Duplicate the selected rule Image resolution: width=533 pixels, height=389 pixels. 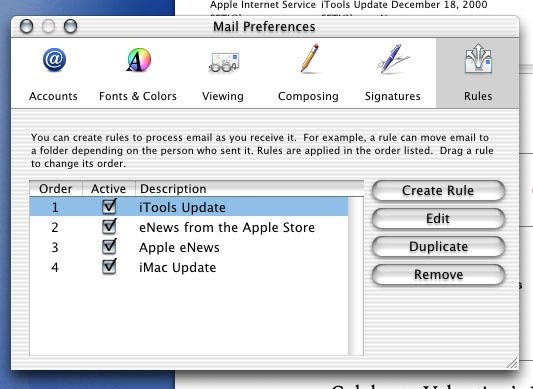coord(438,247)
